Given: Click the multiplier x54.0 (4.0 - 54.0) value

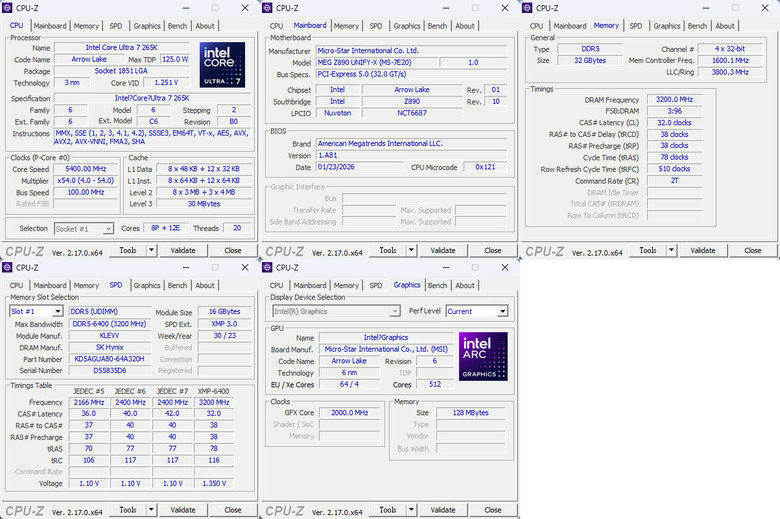Looking at the screenshot, I should (86, 181).
